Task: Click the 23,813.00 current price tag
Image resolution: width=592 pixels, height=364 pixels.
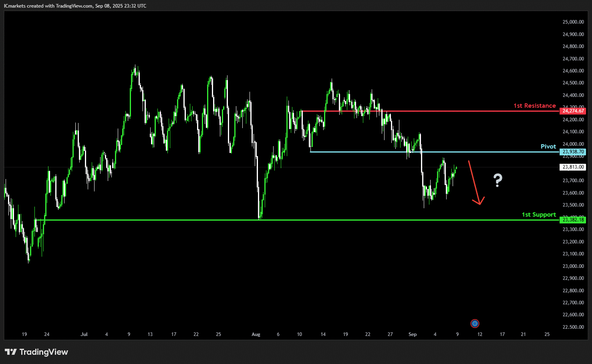Action: [x=572, y=167]
